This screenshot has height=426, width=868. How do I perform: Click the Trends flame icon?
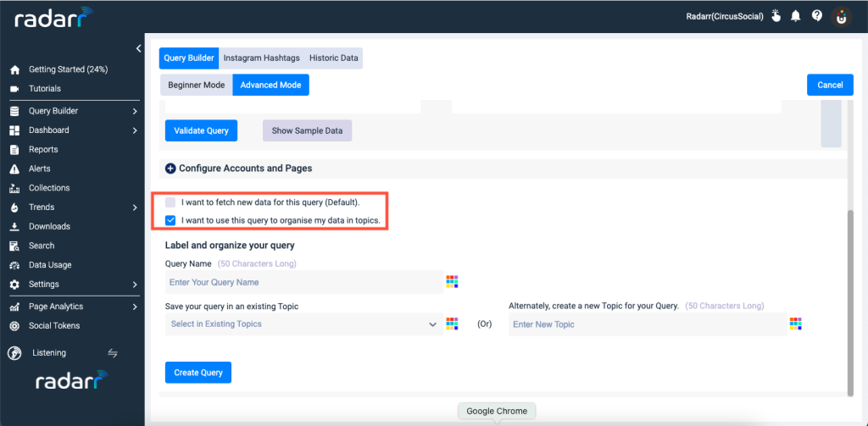tap(15, 207)
